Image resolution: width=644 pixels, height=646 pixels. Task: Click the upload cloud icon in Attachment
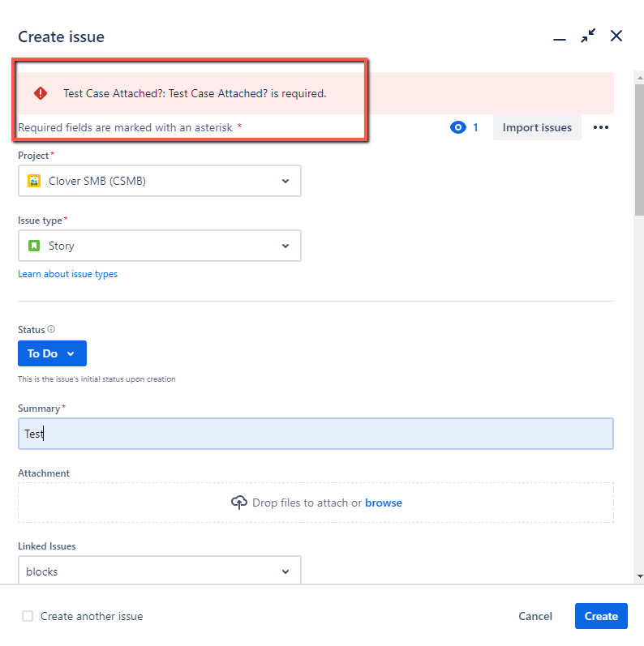[238, 503]
